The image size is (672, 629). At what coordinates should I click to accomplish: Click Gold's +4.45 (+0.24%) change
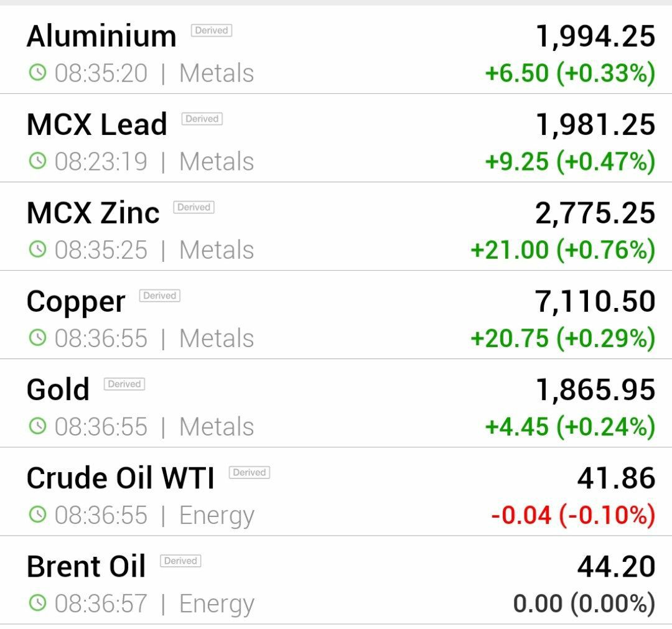[x=570, y=427]
